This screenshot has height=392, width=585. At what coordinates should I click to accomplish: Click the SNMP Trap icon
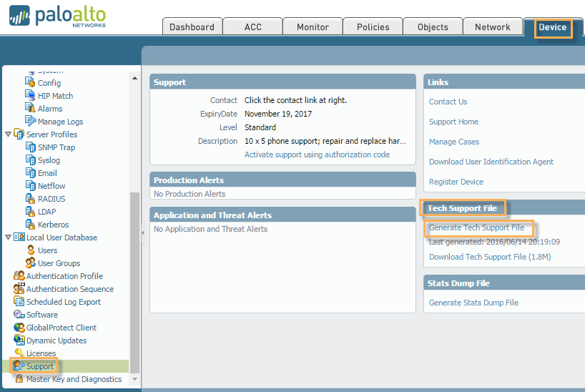[x=30, y=147]
